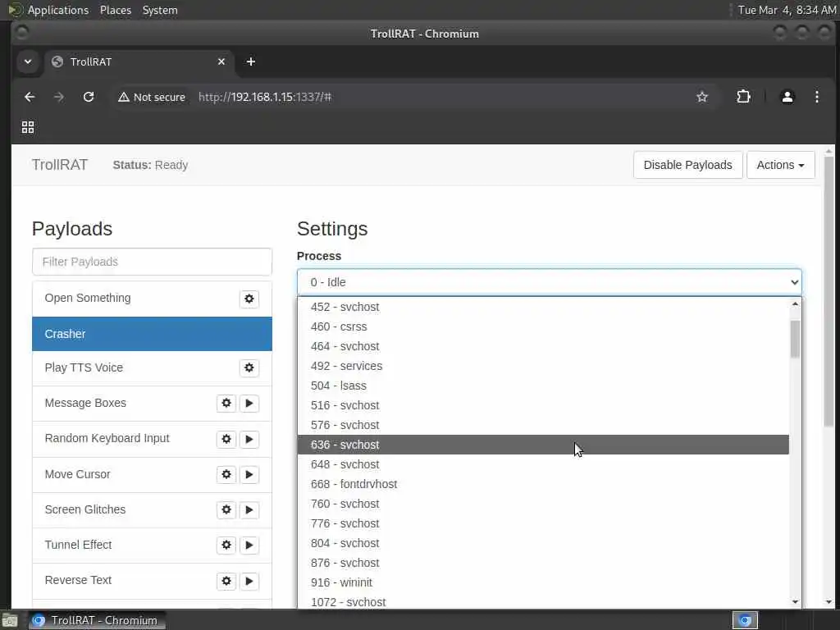
Task: Start Reverse Text with its play icon
Action: (249, 581)
